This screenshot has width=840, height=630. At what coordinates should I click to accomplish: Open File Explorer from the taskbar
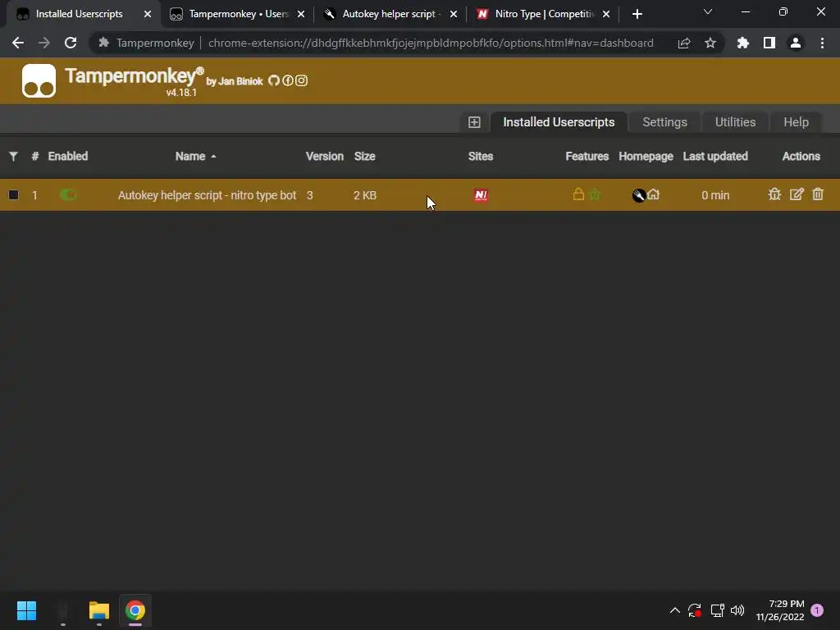[99, 610]
